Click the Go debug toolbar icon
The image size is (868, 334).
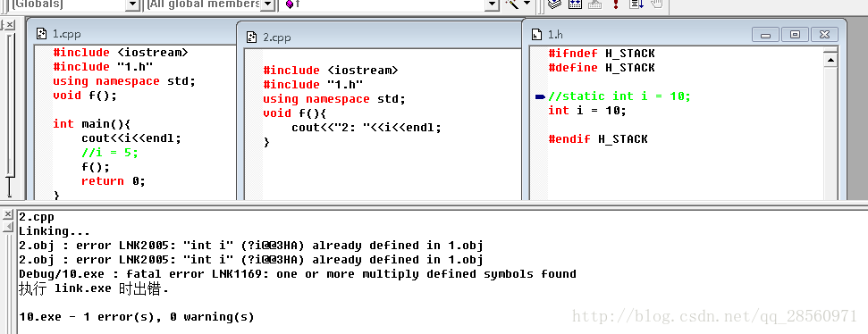[x=636, y=4]
